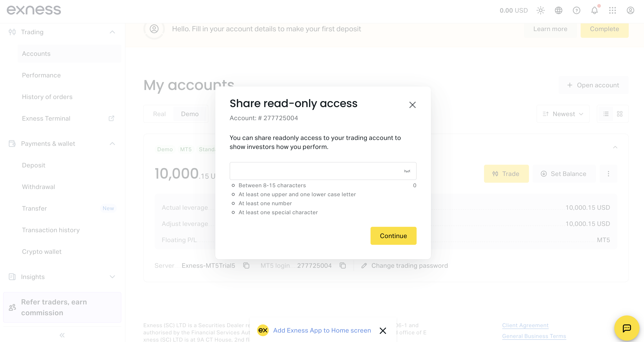Screen dimensions: 644x342
Task: Expand the Insights section
Action: point(112,277)
